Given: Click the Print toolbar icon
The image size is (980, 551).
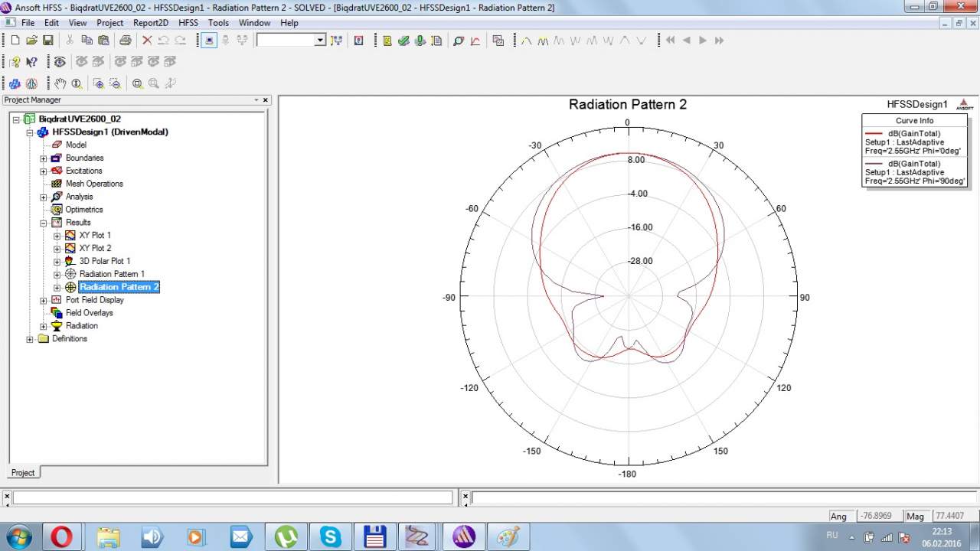Looking at the screenshot, I should click(125, 41).
